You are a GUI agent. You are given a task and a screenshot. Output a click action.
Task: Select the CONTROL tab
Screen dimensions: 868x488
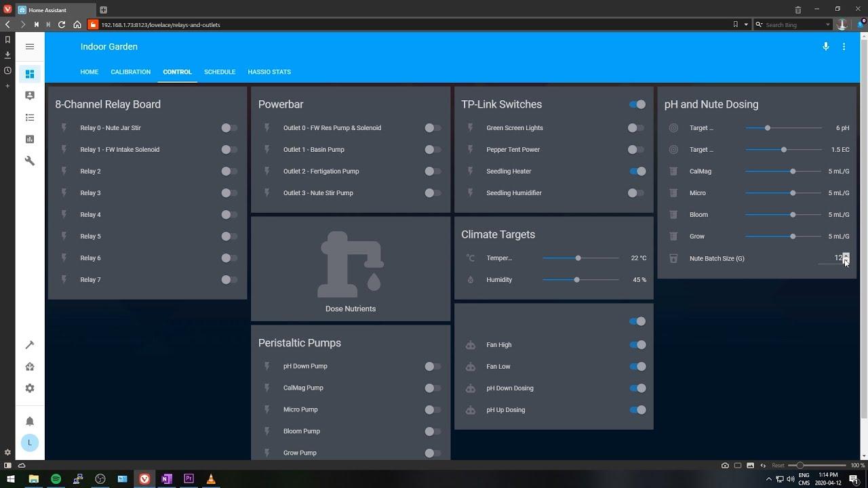[x=177, y=72]
